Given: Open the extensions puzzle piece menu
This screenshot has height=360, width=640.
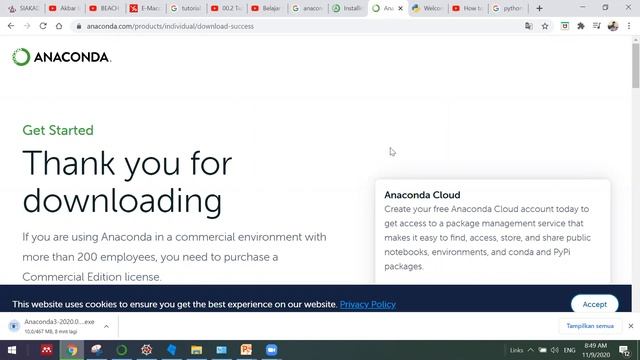Looking at the screenshot, I should pyautogui.click(x=581, y=26).
